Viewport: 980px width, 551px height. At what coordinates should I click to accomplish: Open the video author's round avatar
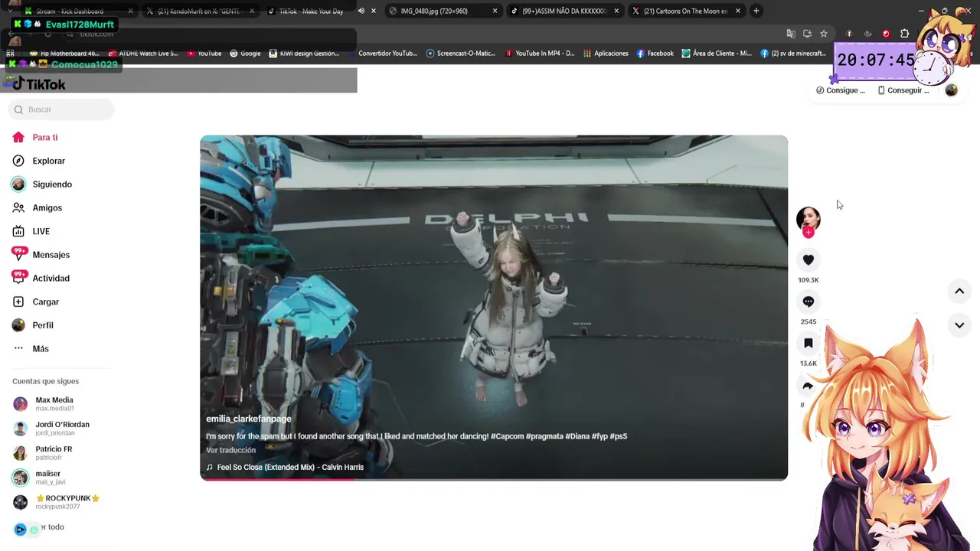(x=808, y=218)
